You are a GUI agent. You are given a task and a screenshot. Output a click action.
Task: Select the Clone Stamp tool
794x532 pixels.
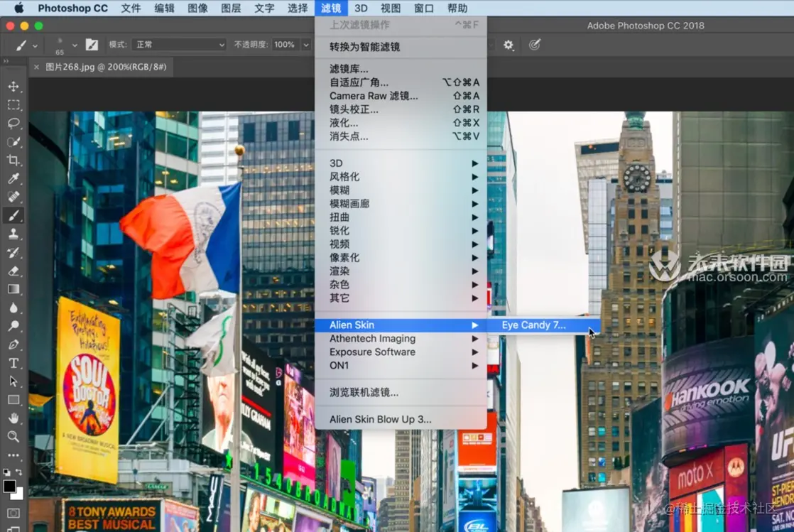[13, 234]
